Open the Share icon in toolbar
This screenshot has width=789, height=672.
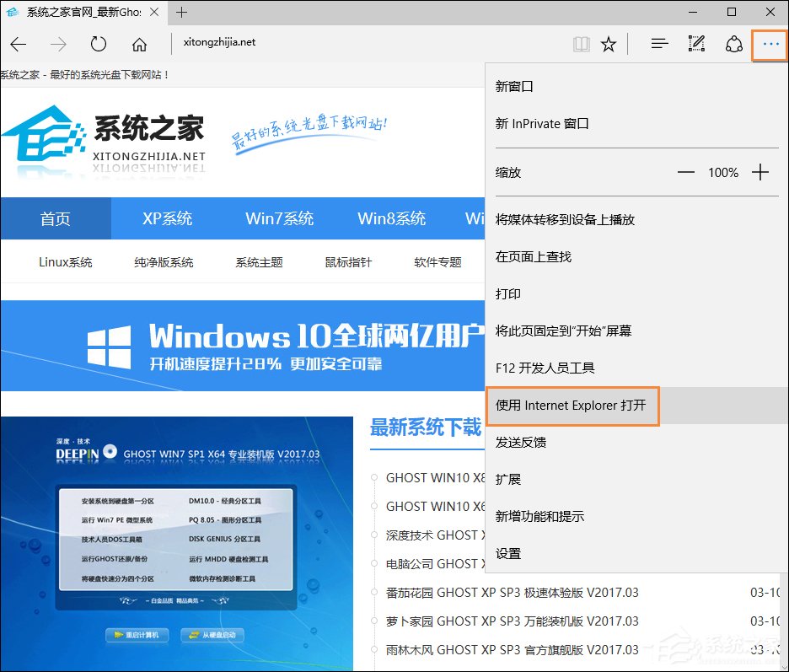733,44
